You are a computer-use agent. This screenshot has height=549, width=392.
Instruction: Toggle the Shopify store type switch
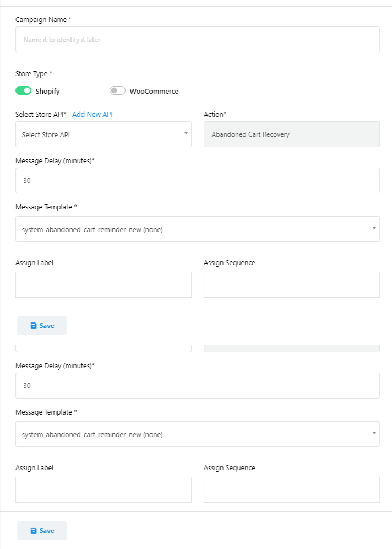click(23, 91)
